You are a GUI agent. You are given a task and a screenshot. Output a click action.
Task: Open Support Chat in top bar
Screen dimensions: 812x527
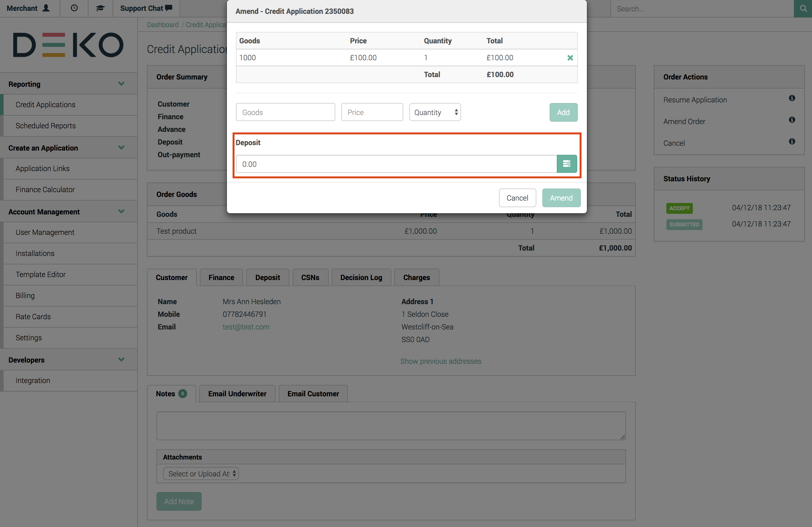pyautogui.click(x=146, y=8)
